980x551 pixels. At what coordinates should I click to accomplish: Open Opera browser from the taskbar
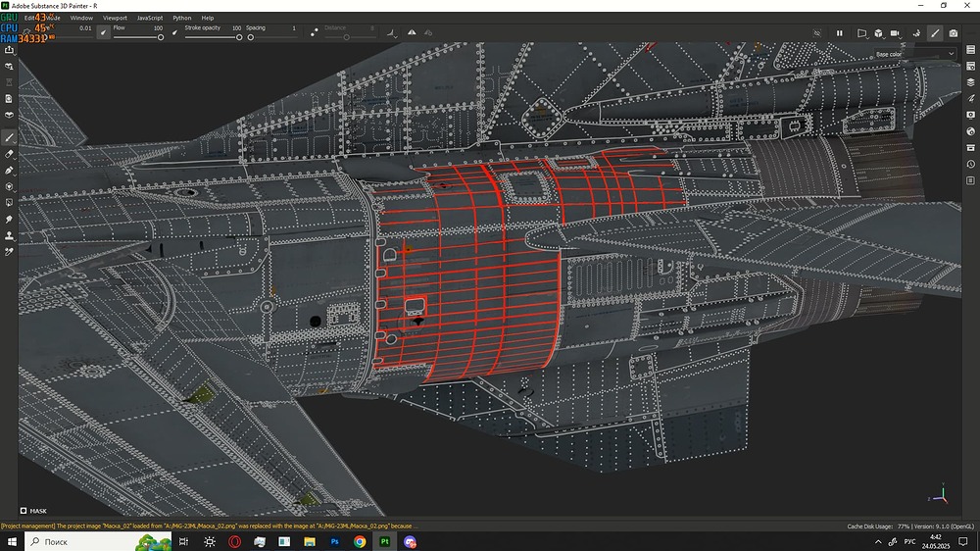234,541
